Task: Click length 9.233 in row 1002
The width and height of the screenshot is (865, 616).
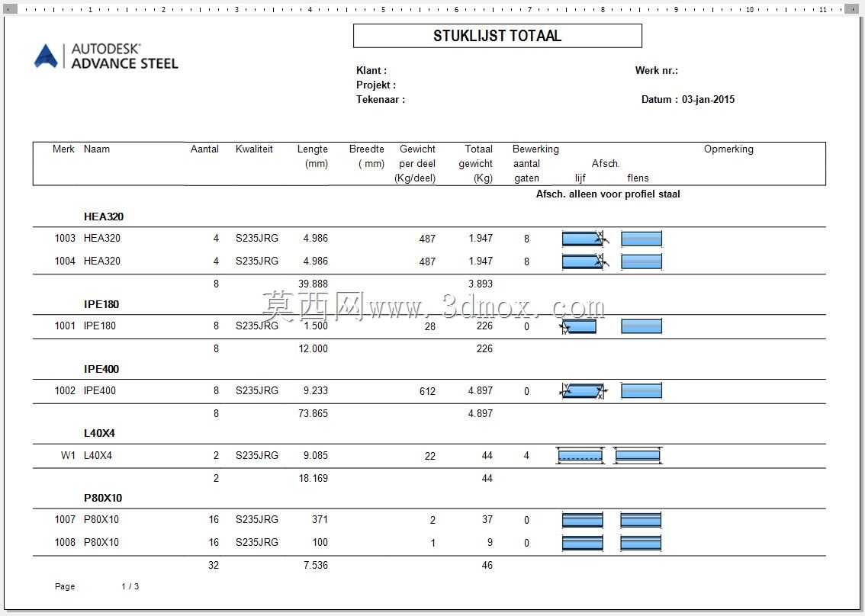Action: tap(316, 390)
